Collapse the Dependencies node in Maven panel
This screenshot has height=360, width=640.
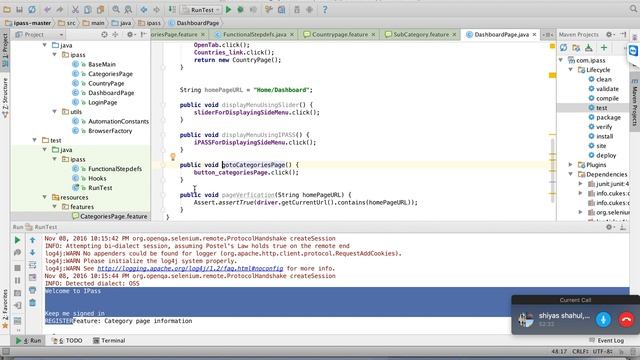571,174
